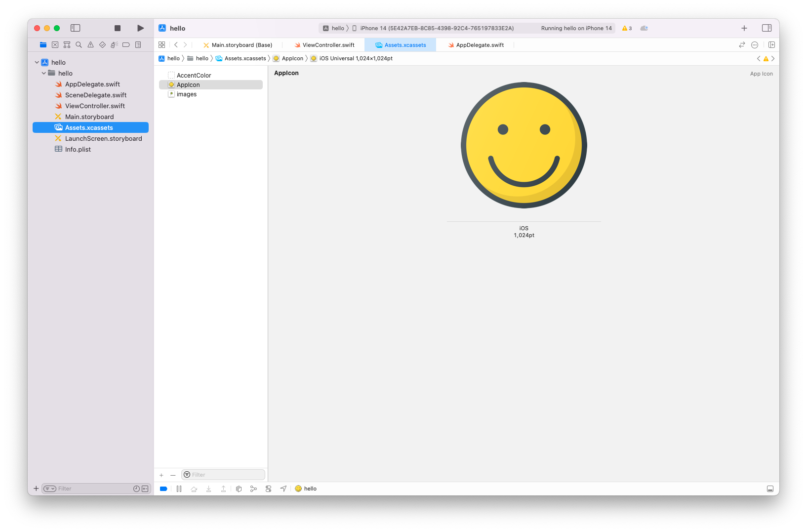Open Debug Memory Graph
807x532 pixels.
tap(253, 489)
